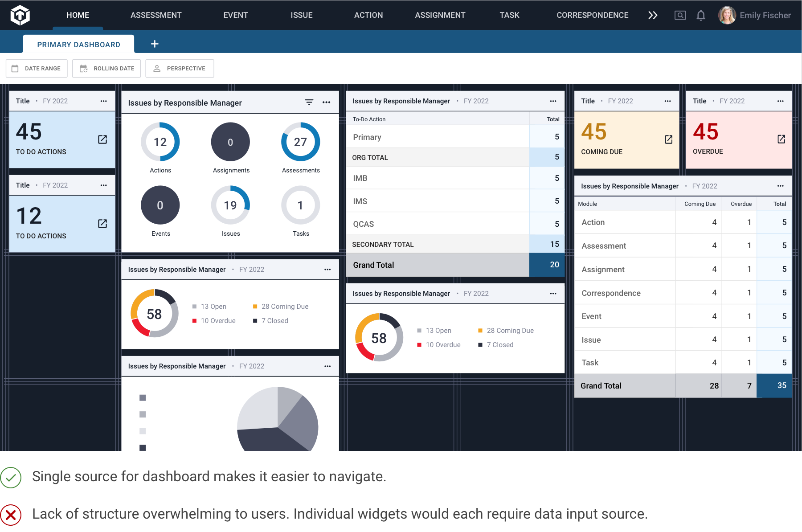Open options menu of pie chart widget
Viewport: 802px width, 532px height.
pyautogui.click(x=328, y=366)
